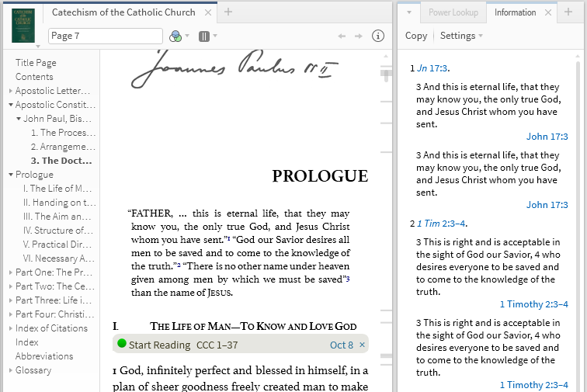Open the visual filters icon
The image size is (587, 392).
point(175,36)
